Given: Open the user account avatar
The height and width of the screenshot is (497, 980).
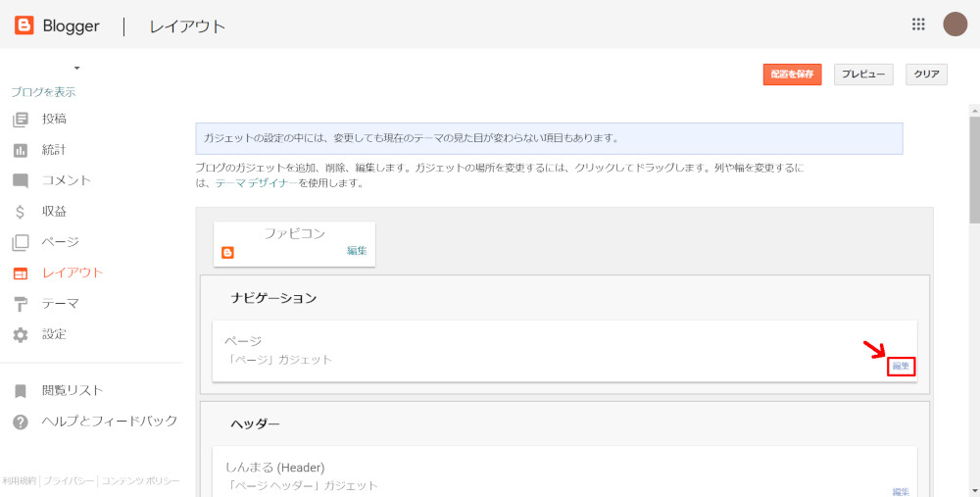Looking at the screenshot, I should (955, 25).
